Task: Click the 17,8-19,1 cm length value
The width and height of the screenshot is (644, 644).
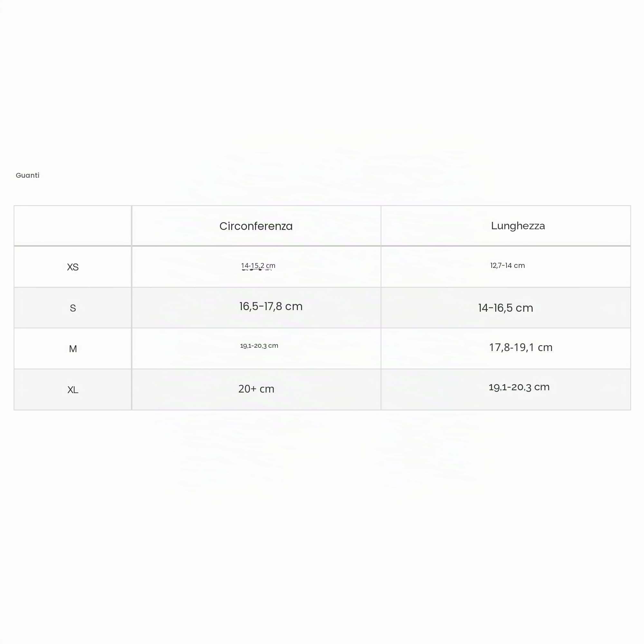Action: coord(521,347)
